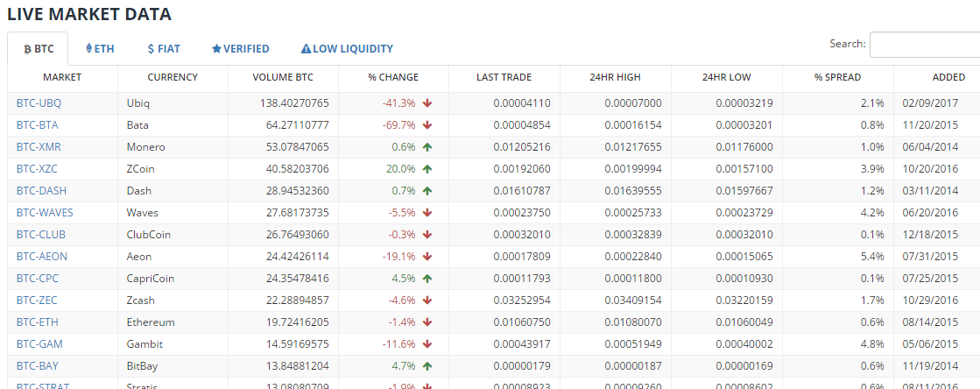The height and width of the screenshot is (389, 980).
Task: Click the red down arrow for Gambit
Action: 427,344
